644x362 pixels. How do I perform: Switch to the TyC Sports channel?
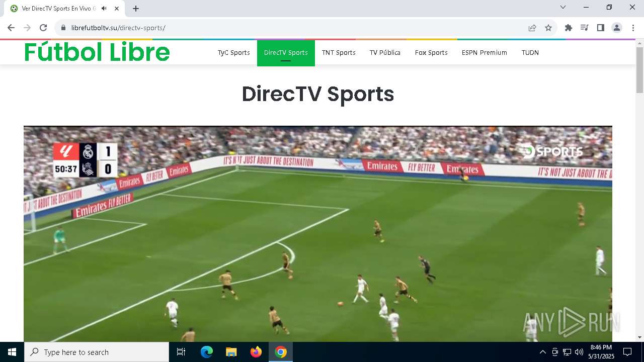[234, 52]
